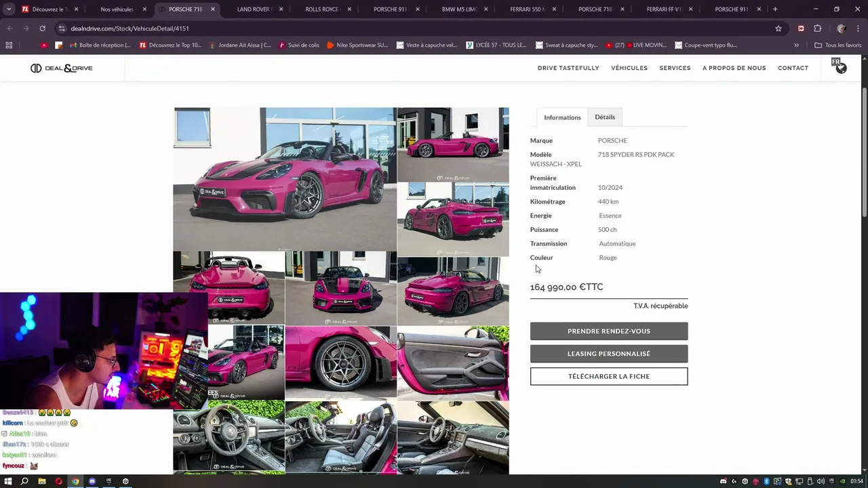Close the Nos véhicules browser tab

tap(144, 9)
